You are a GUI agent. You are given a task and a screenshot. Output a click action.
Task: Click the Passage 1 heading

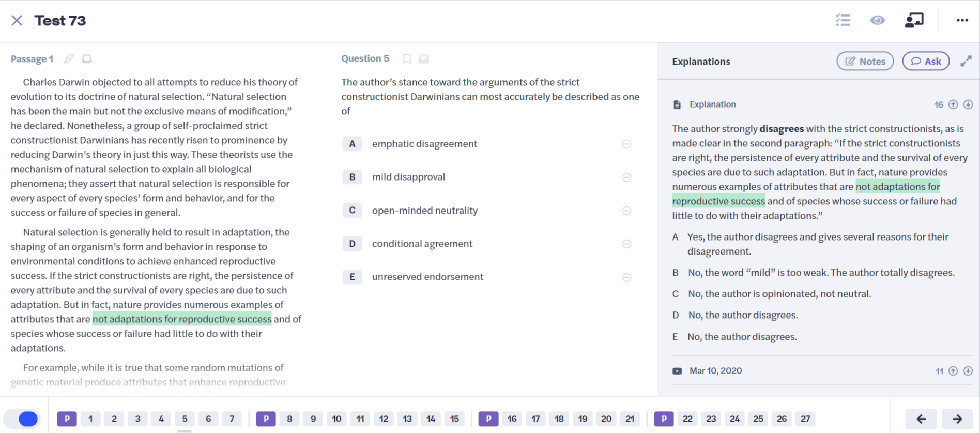pyautogui.click(x=32, y=59)
